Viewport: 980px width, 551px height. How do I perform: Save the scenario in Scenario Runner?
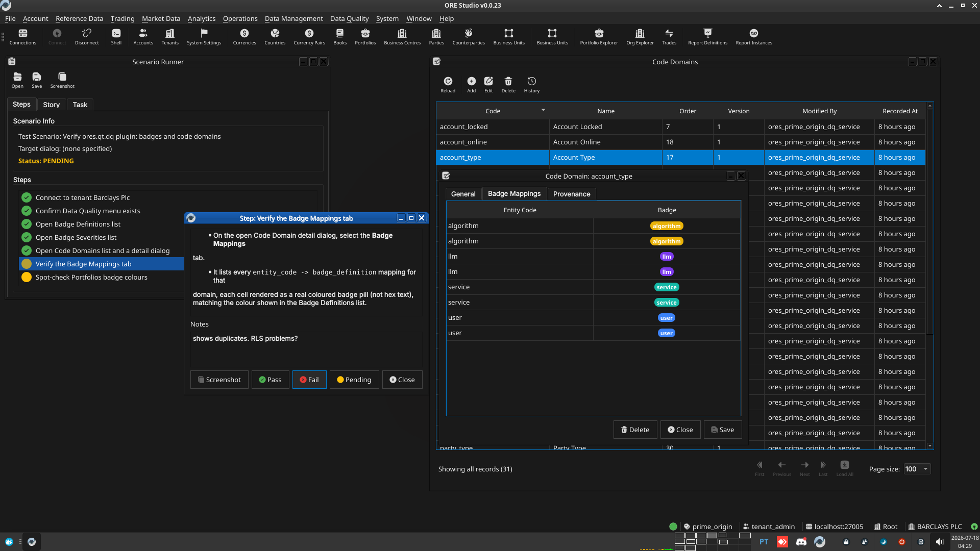point(37,80)
